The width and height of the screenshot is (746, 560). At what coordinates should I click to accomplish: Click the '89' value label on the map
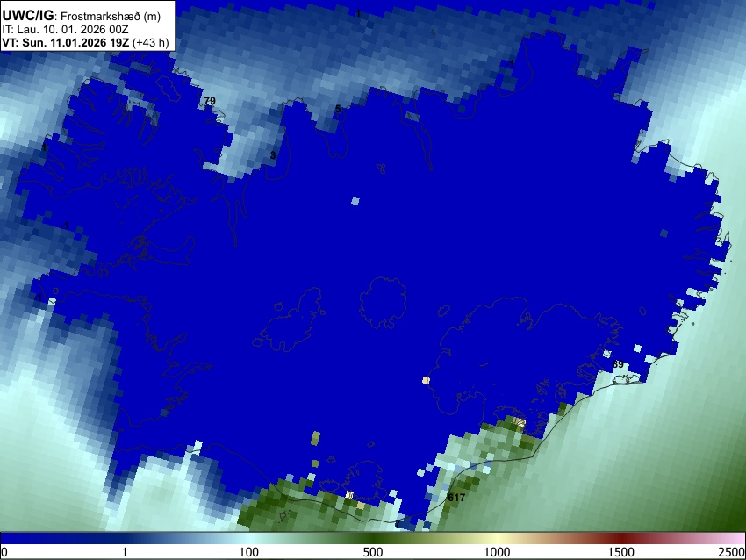[618, 364]
